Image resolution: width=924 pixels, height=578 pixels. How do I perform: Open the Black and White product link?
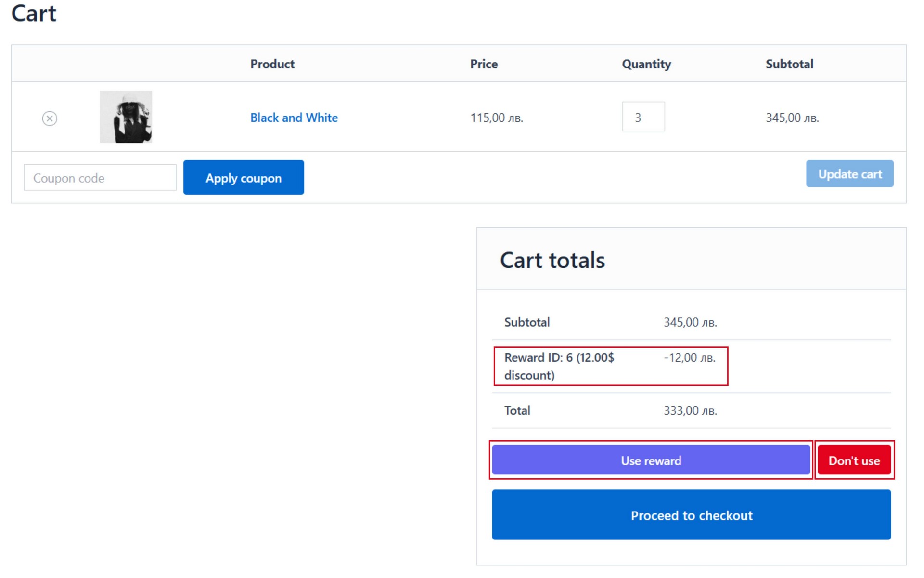pos(294,118)
